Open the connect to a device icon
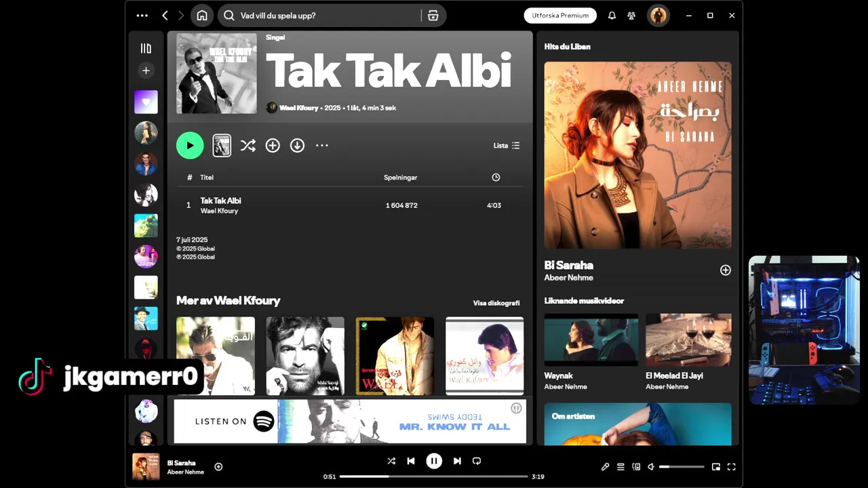868x488 pixels. pyautogui.click(x=636, y=467)
